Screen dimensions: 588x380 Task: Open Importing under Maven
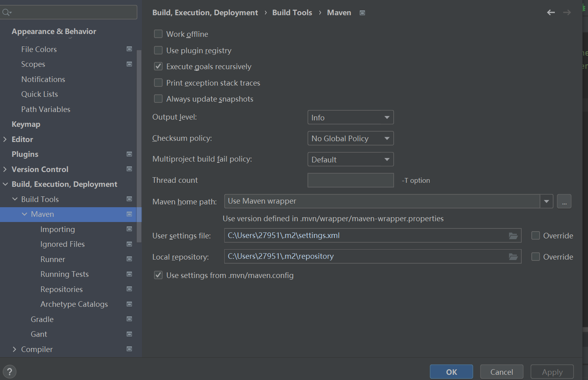click(58, 229)
